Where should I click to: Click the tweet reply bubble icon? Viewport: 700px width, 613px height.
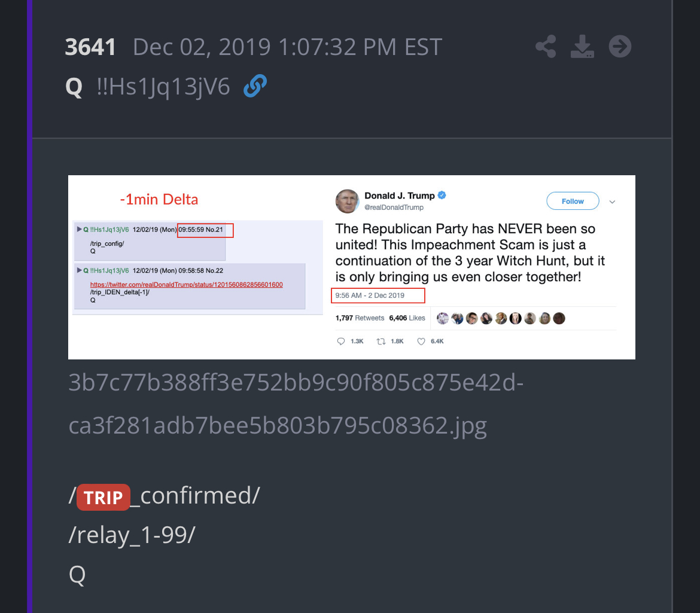point(340,341)
